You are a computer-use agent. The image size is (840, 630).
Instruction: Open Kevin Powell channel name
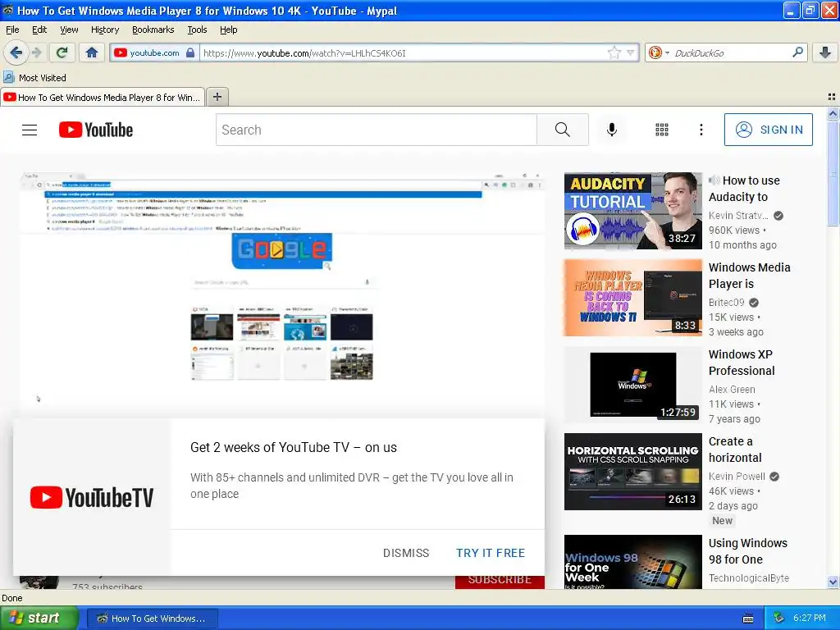(x=737, y=476)
